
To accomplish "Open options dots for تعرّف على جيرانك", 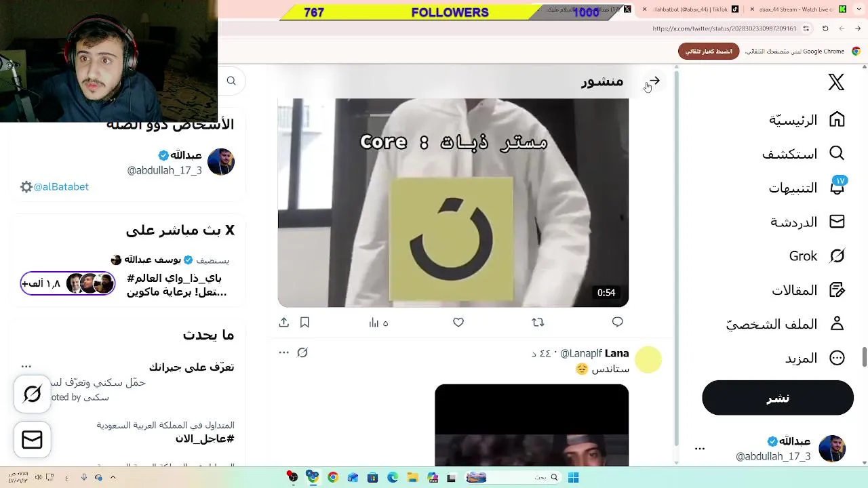I will pyautogui.click(x=26, y=367).
